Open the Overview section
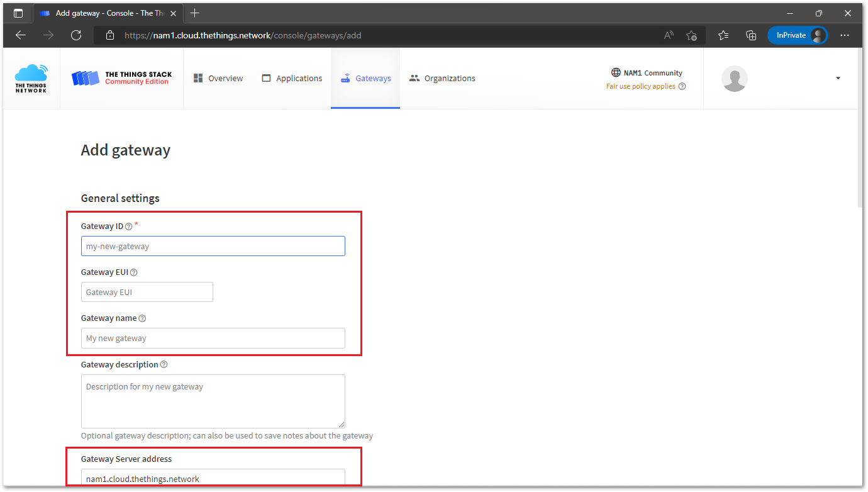 tap(218, 78)
